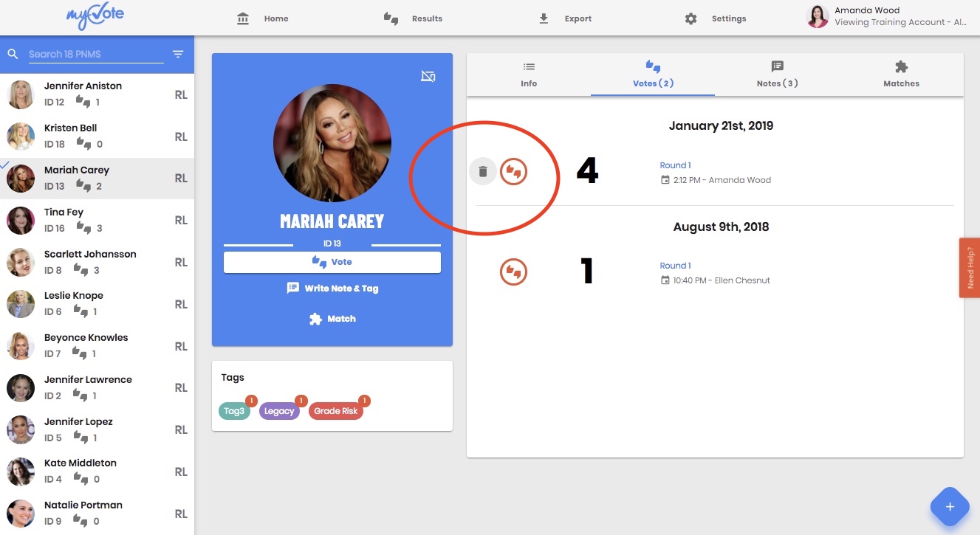Switch to the Info tab
This screenshot has height=535, width=980.
tap(529, 75)
